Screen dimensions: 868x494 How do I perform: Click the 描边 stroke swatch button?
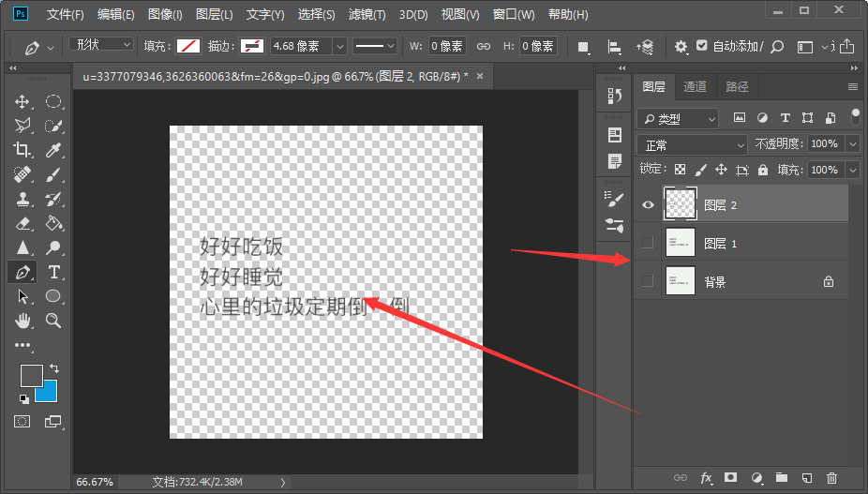pyautogui.click(x=251, y=46)
